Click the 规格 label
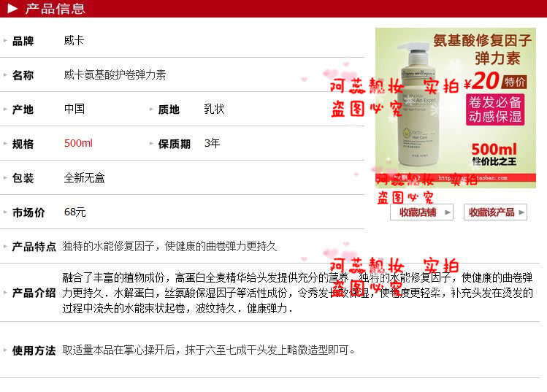Image resolution: width=547 pixels, height=392 pixels. [x=23, y=144]
